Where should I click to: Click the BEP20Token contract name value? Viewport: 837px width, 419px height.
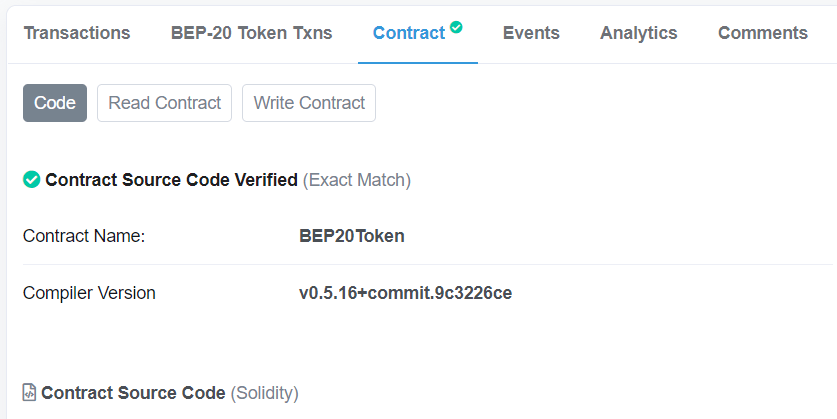(352, 236)
